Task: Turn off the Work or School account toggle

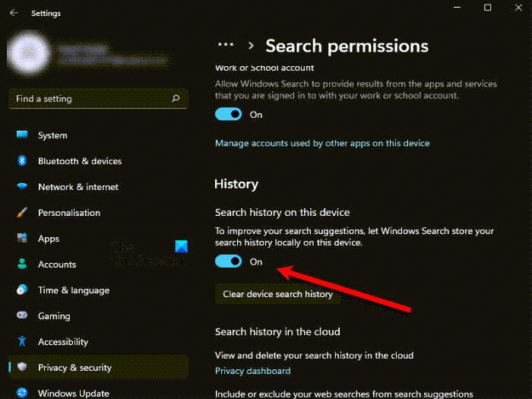Action: click(228, 114)
